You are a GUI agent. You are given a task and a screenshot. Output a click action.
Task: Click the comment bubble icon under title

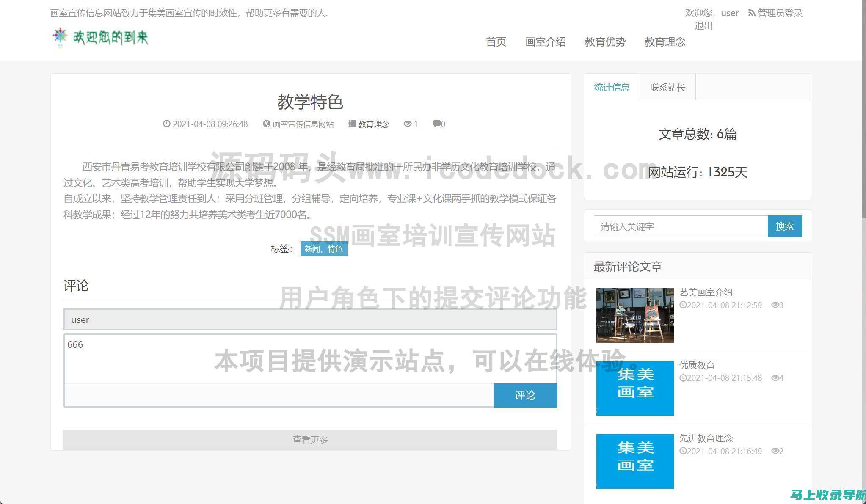(x=436, y=124)
